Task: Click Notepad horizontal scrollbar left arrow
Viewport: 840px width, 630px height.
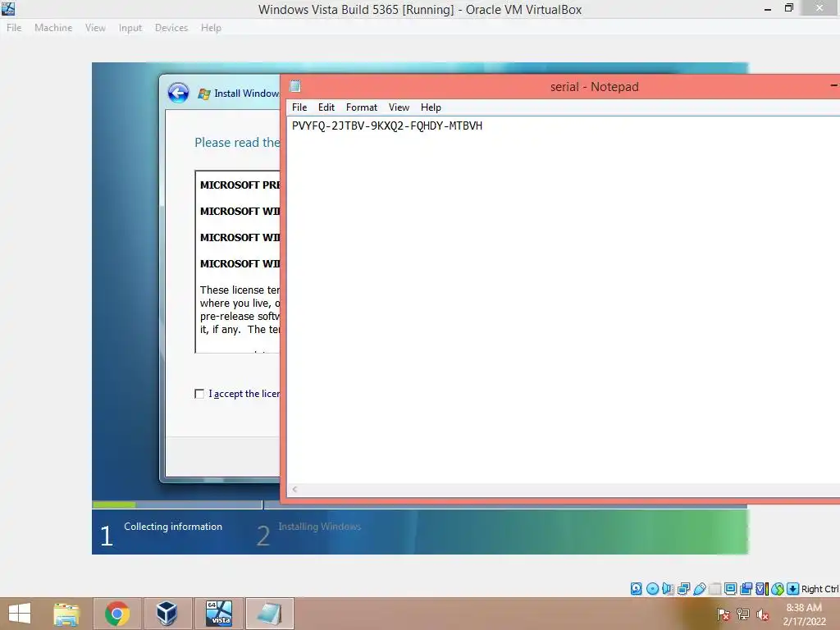Action: 294,489
